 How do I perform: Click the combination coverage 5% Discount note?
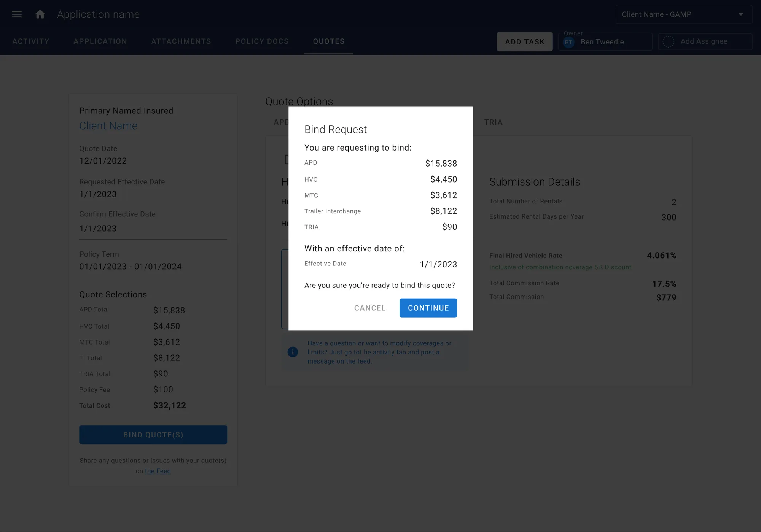[560, 267]
